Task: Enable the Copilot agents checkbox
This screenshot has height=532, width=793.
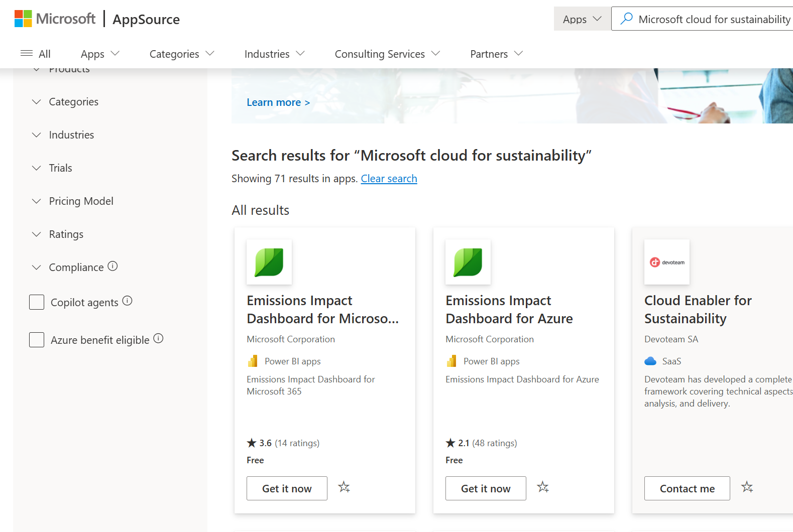Action: 37,302
